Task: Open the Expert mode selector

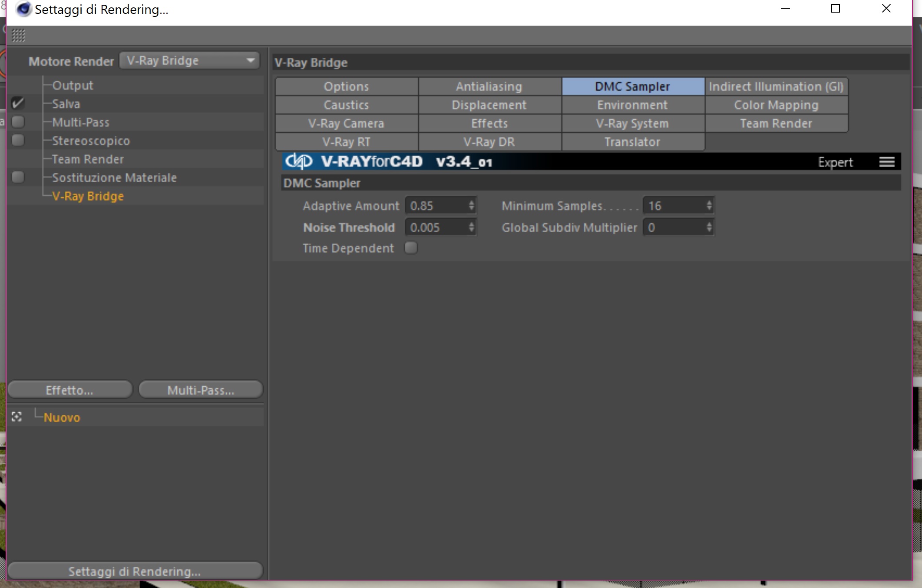Action: click(x=835, y=162)
